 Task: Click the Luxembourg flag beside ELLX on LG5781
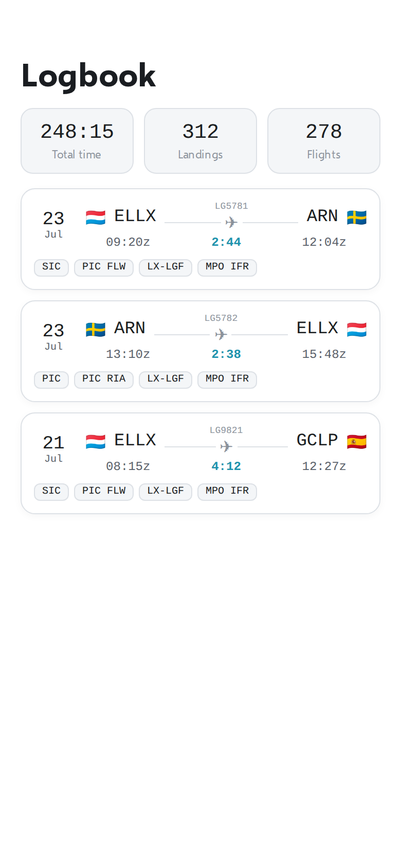pyautogui.click(x=96, y=218)
